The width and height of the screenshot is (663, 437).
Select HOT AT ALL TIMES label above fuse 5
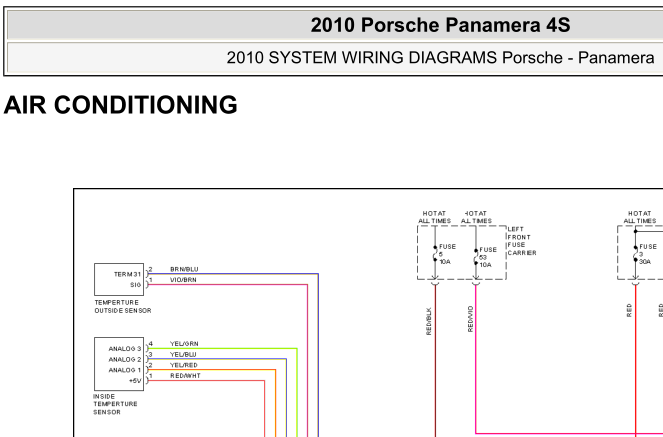[435, 217]
